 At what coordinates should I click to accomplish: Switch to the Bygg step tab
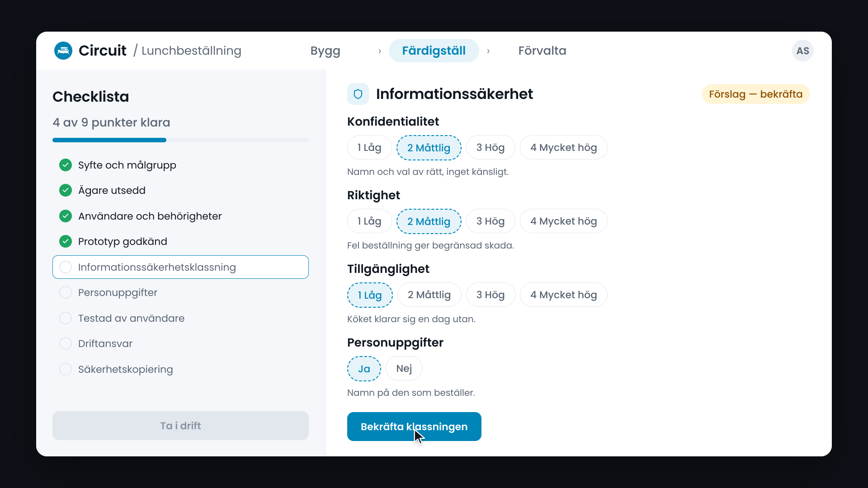coord(325,51)
